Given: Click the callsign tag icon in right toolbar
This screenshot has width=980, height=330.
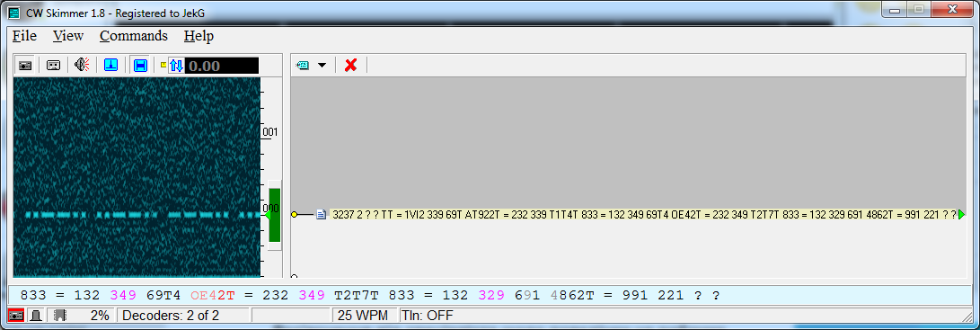Looking at the screenshot, I should click(303, 65).
